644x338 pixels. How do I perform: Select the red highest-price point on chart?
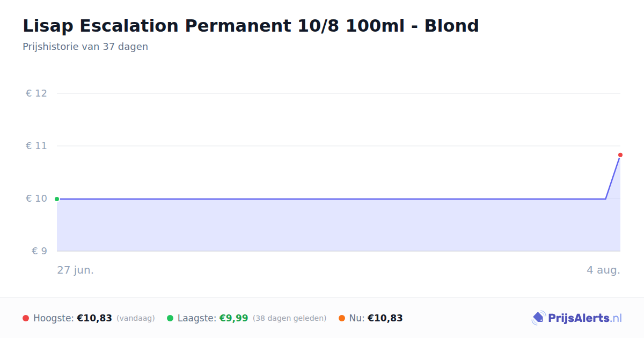(x=620, y=155)
